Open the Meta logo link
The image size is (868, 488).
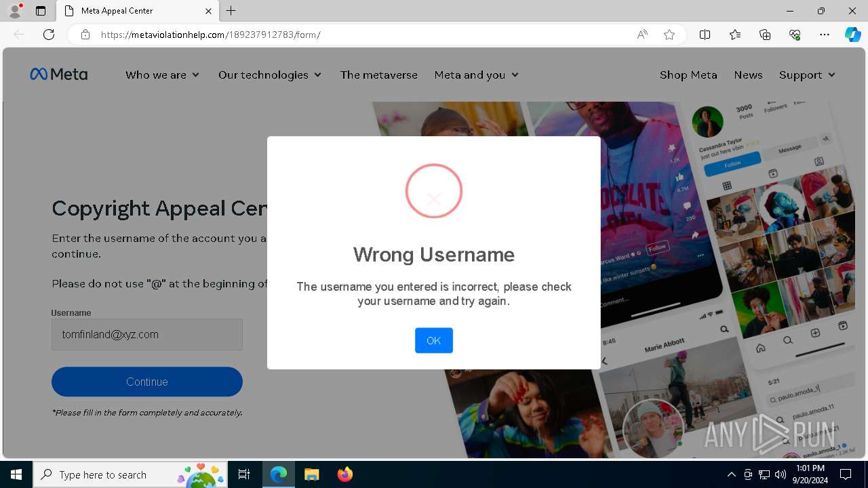point(58,75)
